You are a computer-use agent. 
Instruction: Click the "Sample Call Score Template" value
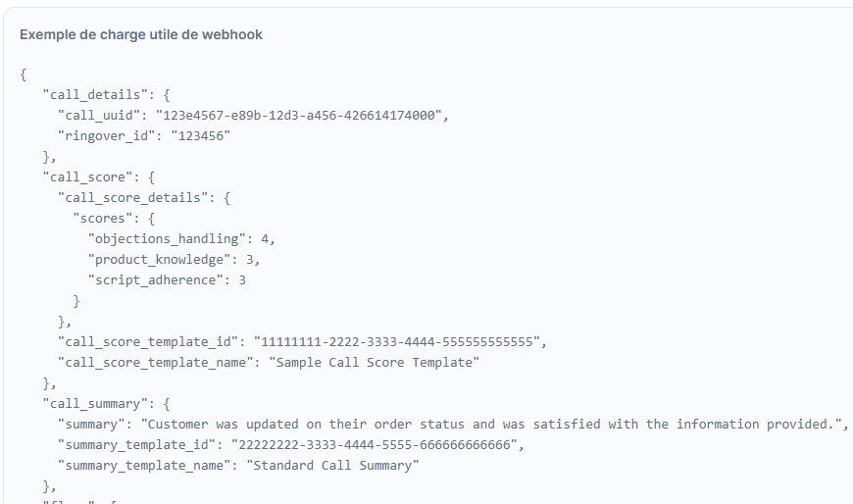click(375, 363)
